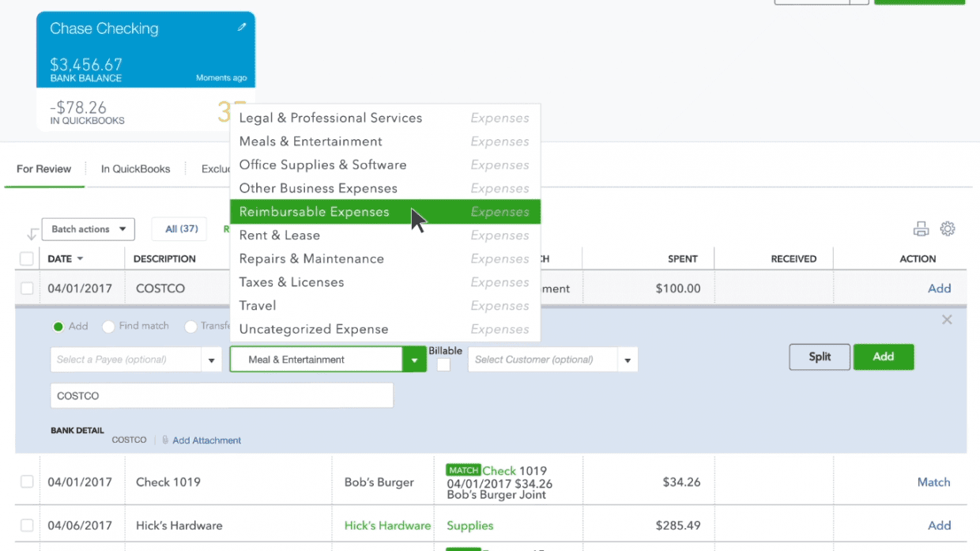Dismiss the expanded COSTCO transaction with the X
This screenshot has height=551, width=980.
[x=946, y=319]
